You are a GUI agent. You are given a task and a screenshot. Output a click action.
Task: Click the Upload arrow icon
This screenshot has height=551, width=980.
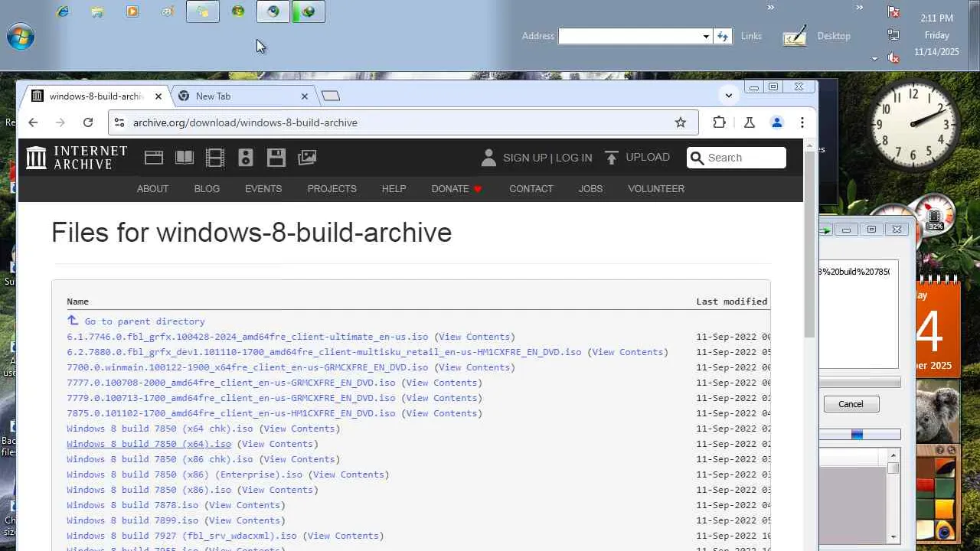pos(611,158)
